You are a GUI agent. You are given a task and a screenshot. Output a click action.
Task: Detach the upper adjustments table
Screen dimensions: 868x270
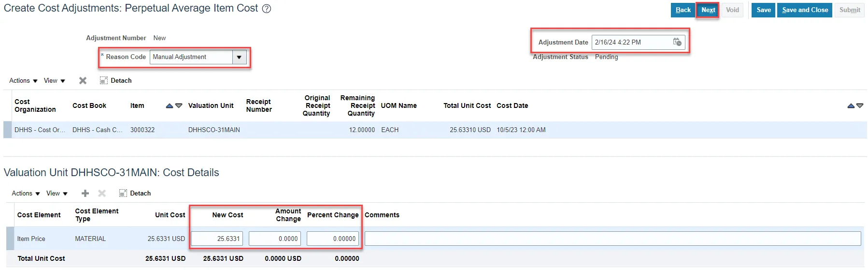(116, 80)
